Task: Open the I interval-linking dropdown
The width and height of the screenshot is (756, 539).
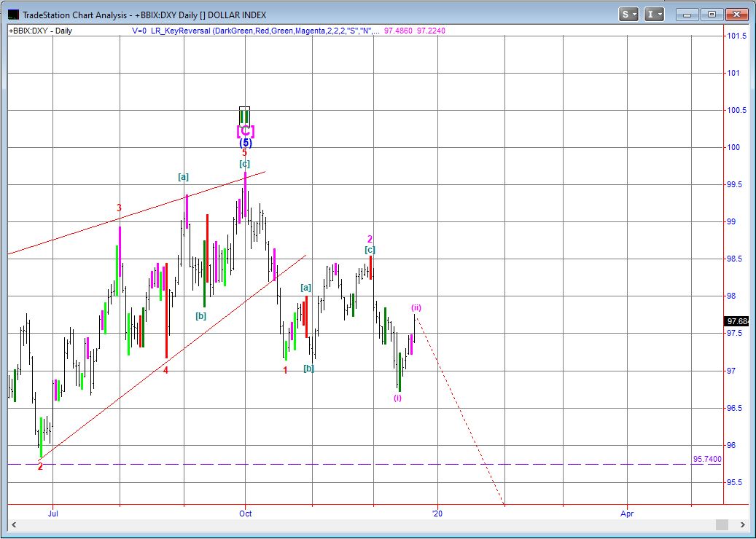Action: click(x=655, y=14)
